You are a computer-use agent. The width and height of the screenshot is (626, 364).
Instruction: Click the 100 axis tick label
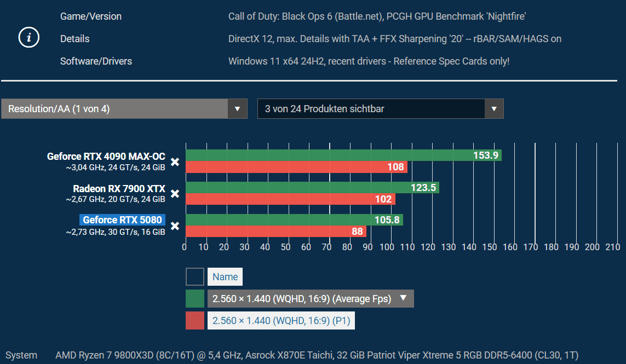pos(387,247)
